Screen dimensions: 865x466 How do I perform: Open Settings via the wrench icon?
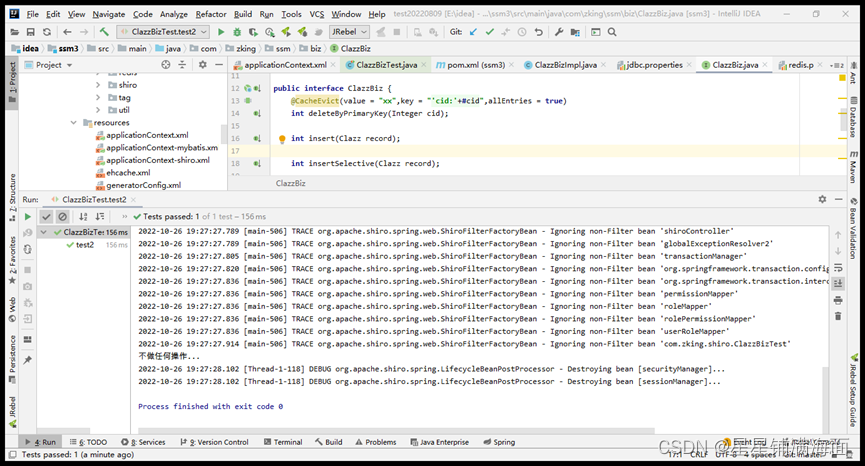tap(559, 32)
